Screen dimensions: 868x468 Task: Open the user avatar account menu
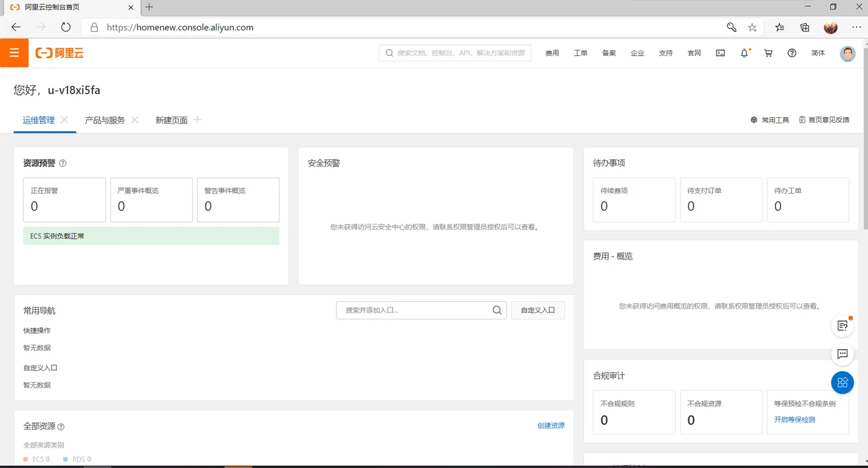[848, 53]
